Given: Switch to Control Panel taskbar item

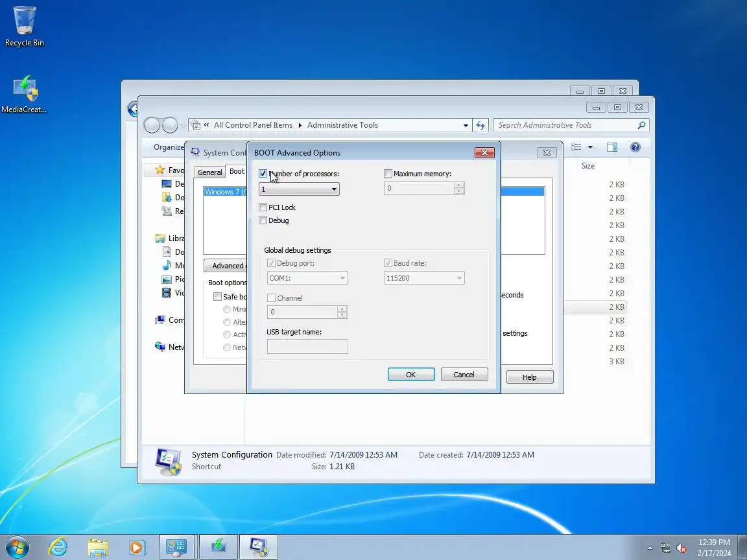Looking at the screenshot, I should [x=176, y=547].
